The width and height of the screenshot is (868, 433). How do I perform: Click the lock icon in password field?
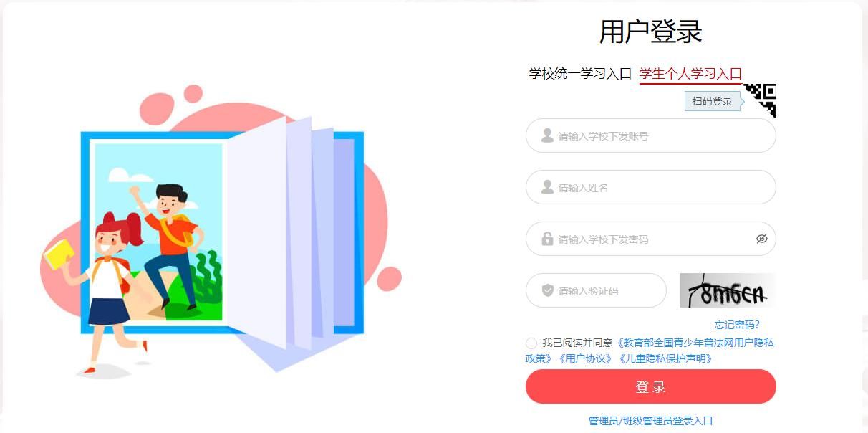[x=547, y=239]
